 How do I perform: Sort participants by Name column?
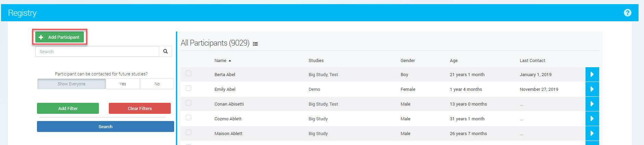pos(220,61)
